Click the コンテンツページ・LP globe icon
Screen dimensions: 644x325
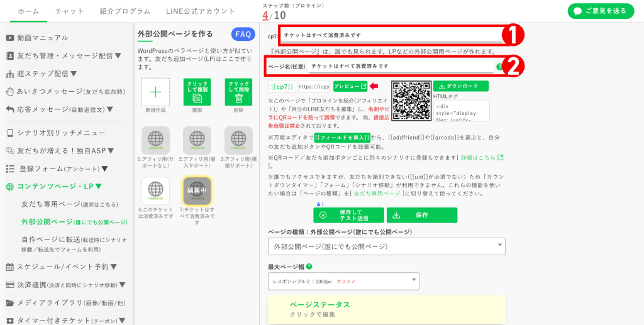[10, 186]
